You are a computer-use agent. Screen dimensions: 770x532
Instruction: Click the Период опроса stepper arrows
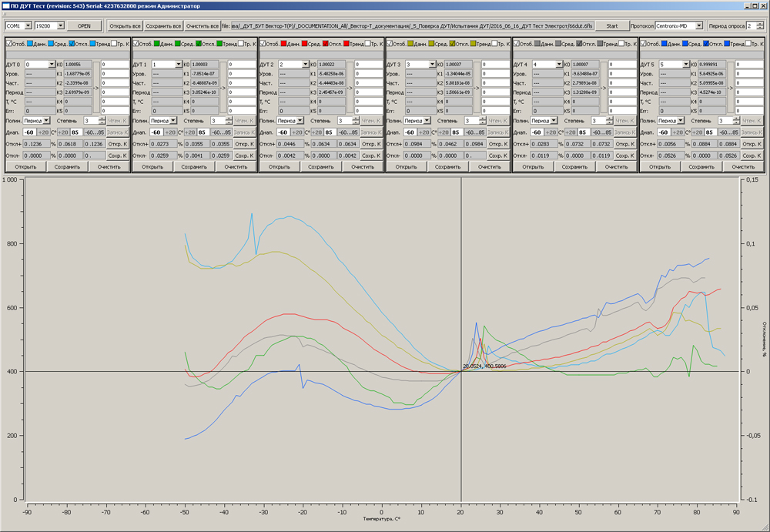click(760, 25)
